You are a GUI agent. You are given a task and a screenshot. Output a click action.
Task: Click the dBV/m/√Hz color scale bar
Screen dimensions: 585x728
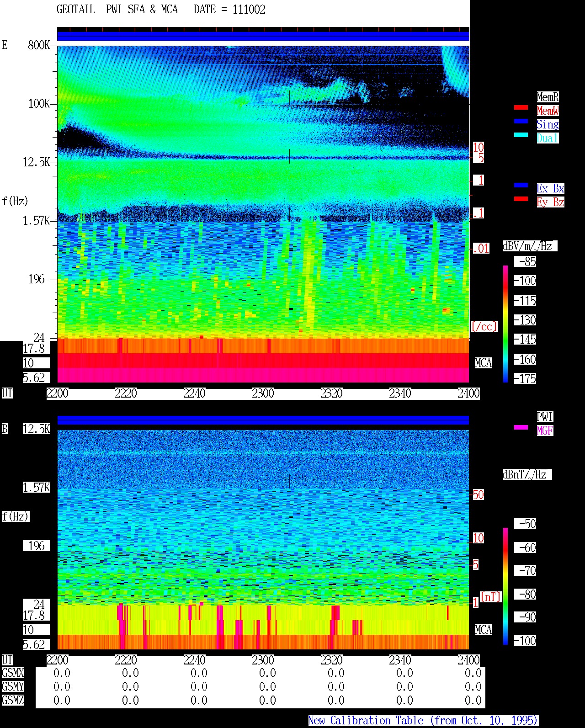pos(505,324)
